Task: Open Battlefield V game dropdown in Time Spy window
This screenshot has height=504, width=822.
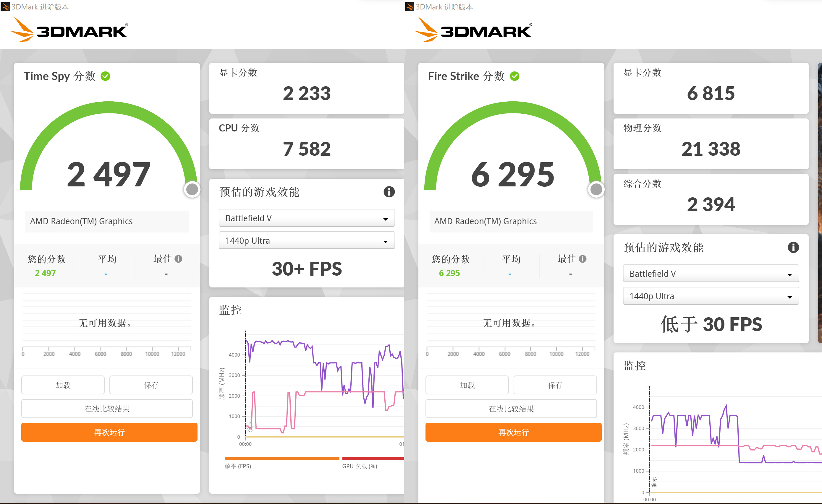Action: click(x=307, y=218)
